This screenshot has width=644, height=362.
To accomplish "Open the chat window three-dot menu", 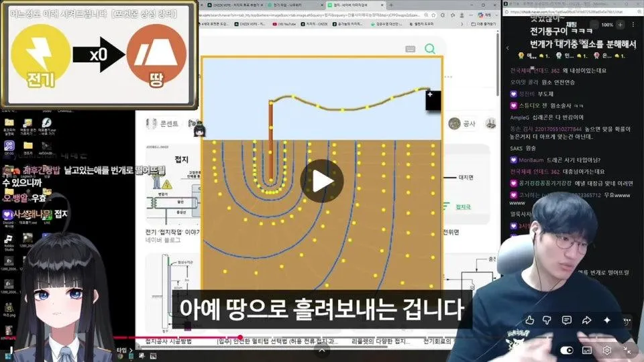I will tap(633, 25).
